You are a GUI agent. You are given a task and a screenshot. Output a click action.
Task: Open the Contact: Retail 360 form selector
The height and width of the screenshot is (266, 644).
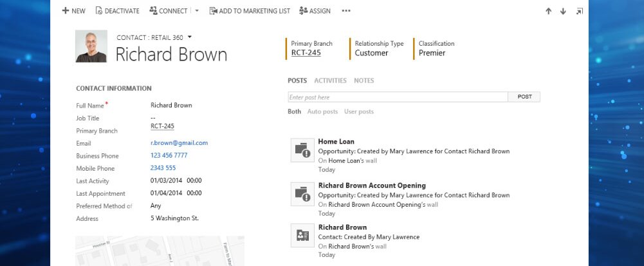pos(190,37)
